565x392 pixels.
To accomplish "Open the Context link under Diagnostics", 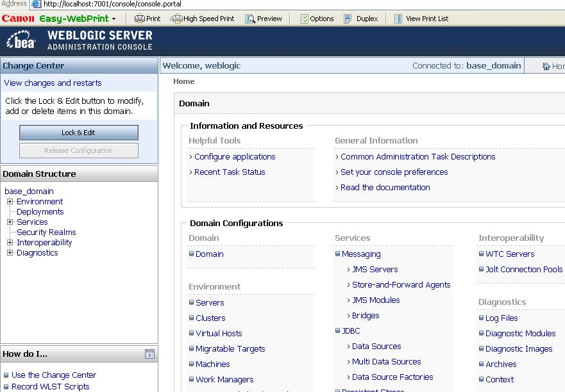I will coord(500,379).
